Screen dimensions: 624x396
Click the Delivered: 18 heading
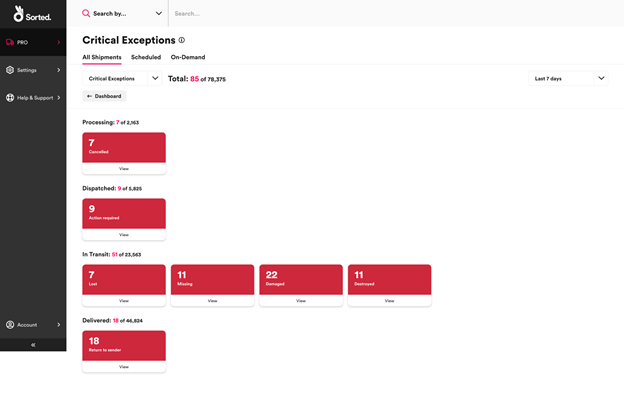click(x=113, y=320)
